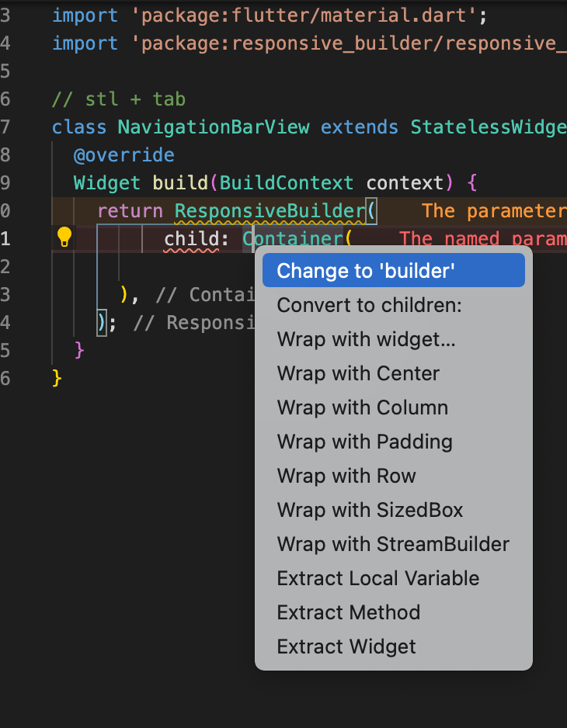Viewport: 567px width, 728px height.
Task: Click the yellow lightbulb quick-fix icon
Action: pyautogui.click(x=64, y=237)
